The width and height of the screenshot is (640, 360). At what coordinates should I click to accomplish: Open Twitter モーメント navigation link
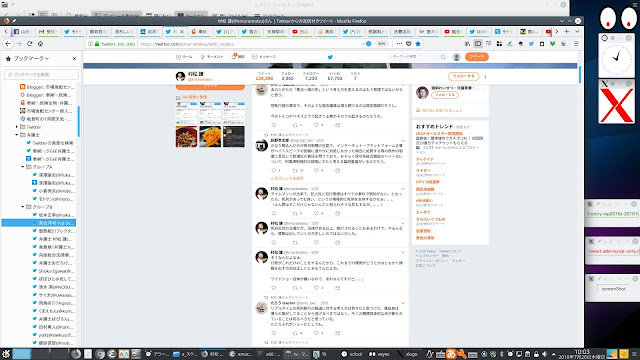[212, 57]
